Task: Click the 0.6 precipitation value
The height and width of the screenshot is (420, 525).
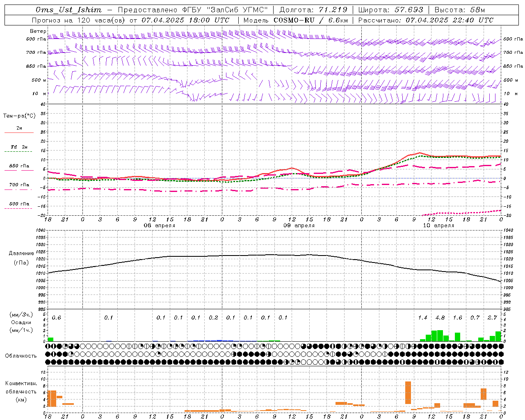Action: tap(56, 318)
